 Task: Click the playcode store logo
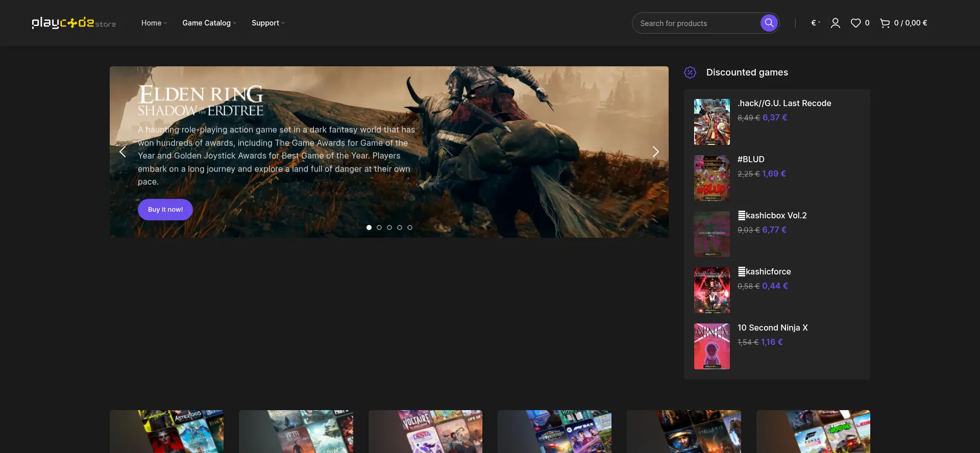(74, 23)
